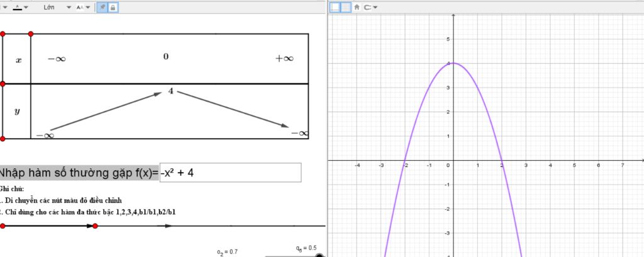
Task: Click the point capturing magnet icon
Action: point(367,7)
